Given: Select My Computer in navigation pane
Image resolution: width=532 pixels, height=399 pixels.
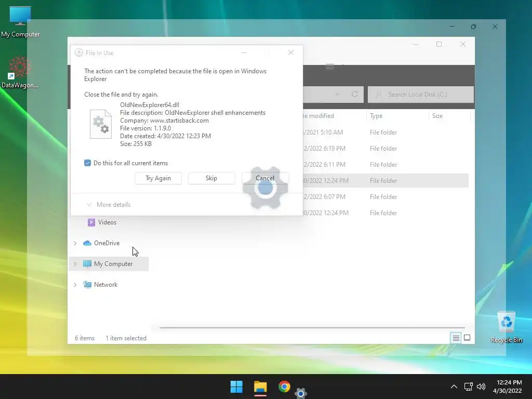Looking at the screenshot, I should [108, 264].
